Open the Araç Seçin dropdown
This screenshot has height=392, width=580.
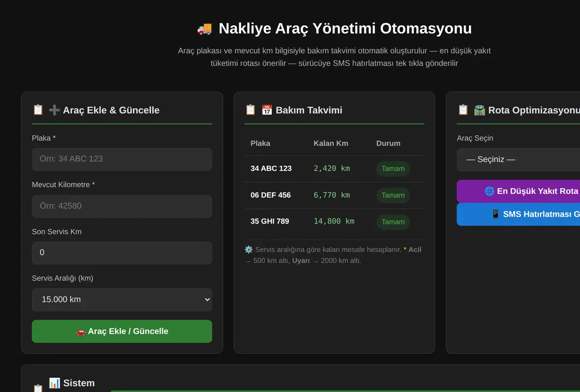coord(518,160)
